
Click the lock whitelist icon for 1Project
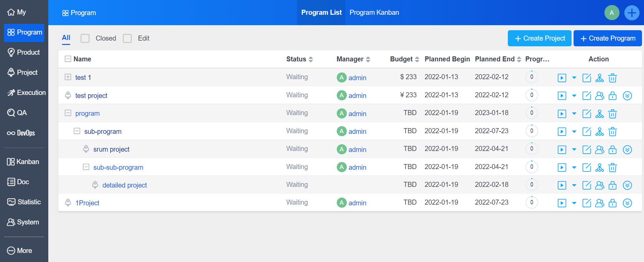coord(612,203)
